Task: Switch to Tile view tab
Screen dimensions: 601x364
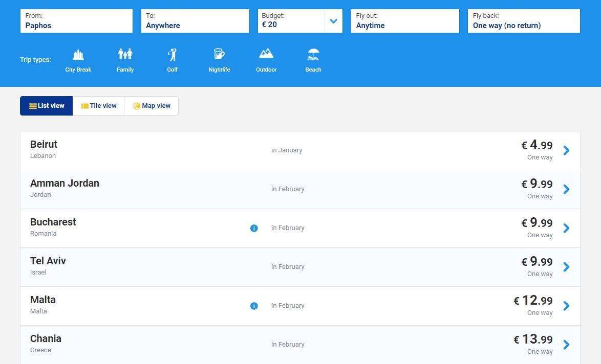Action: (x=98, y=106)
